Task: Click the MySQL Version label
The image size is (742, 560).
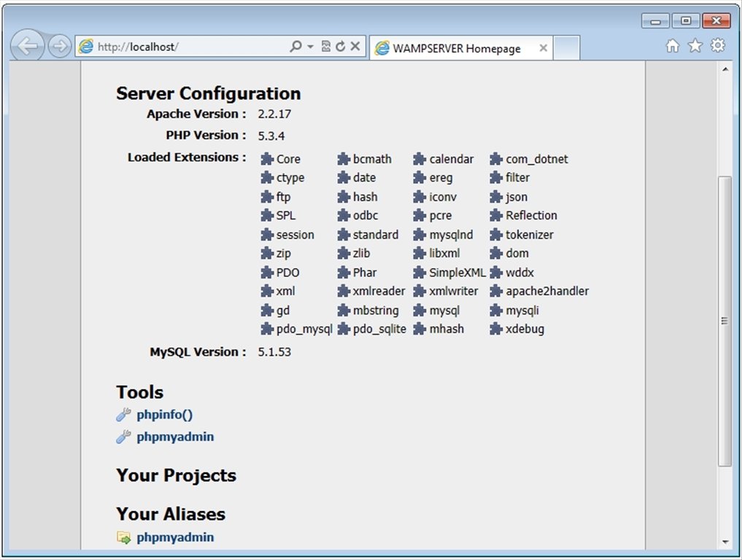Action: pyautogui.click(x=198, y=352)
